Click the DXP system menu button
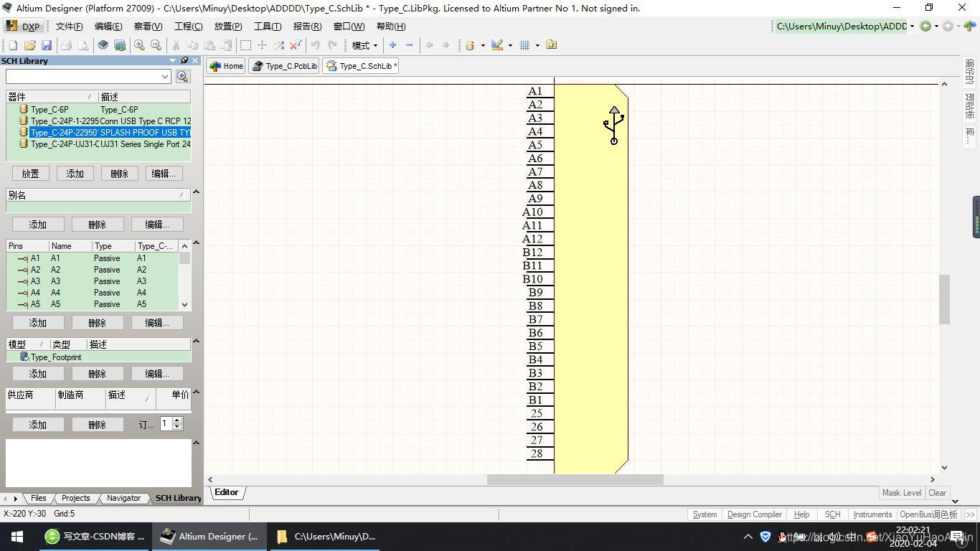980x551 pixels. pyautogui.click(x=24, y=27)
